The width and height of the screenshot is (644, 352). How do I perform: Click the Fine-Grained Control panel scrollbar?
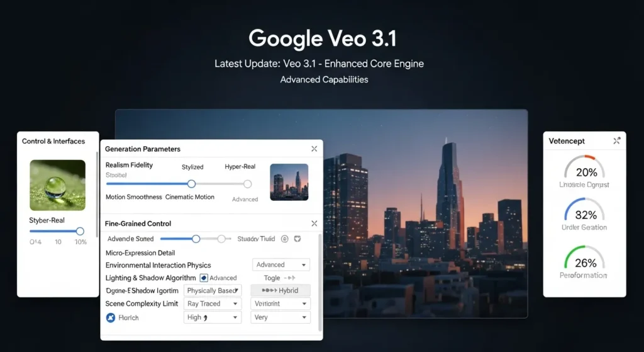(320, 282)
